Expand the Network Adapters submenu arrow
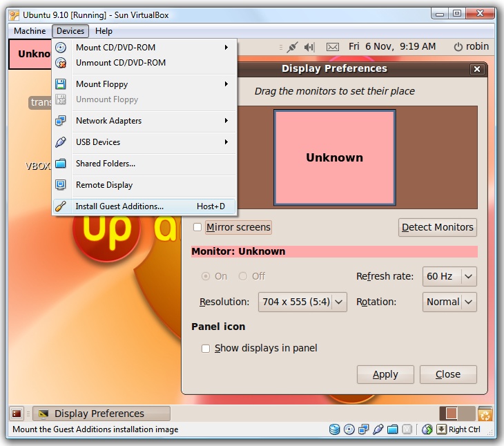Screen dimensions: 504x446 tap(226, 121)
